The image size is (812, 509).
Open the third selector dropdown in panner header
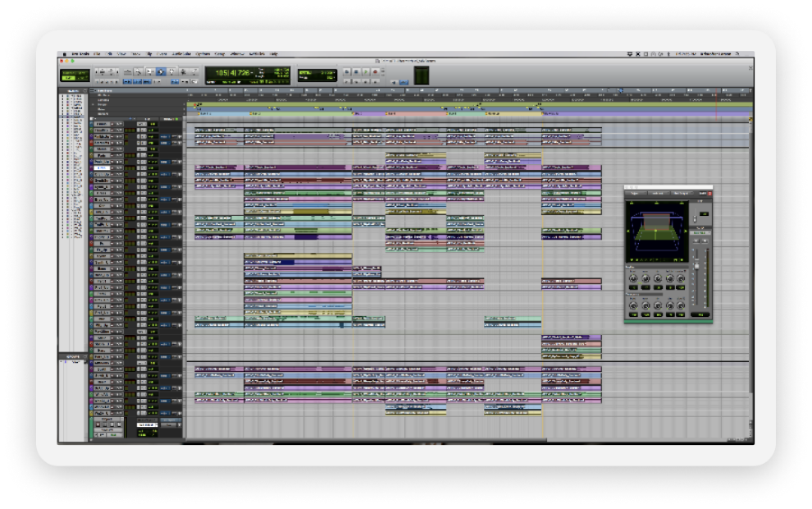pyautogui.click(x=682, y=193)
